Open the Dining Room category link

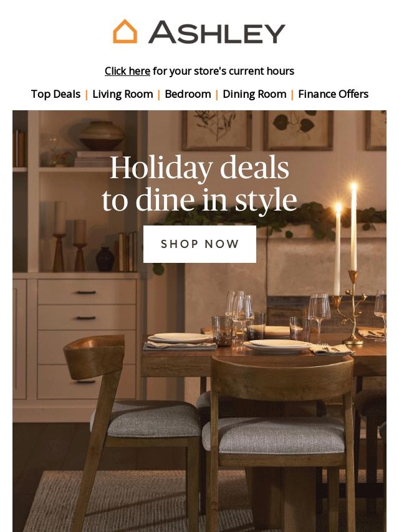click(x=254, y=94)
